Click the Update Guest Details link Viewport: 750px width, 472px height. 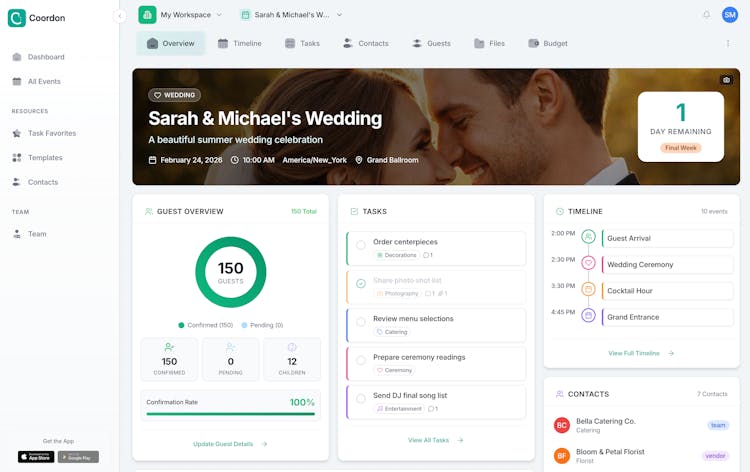(x=230, y=444)
